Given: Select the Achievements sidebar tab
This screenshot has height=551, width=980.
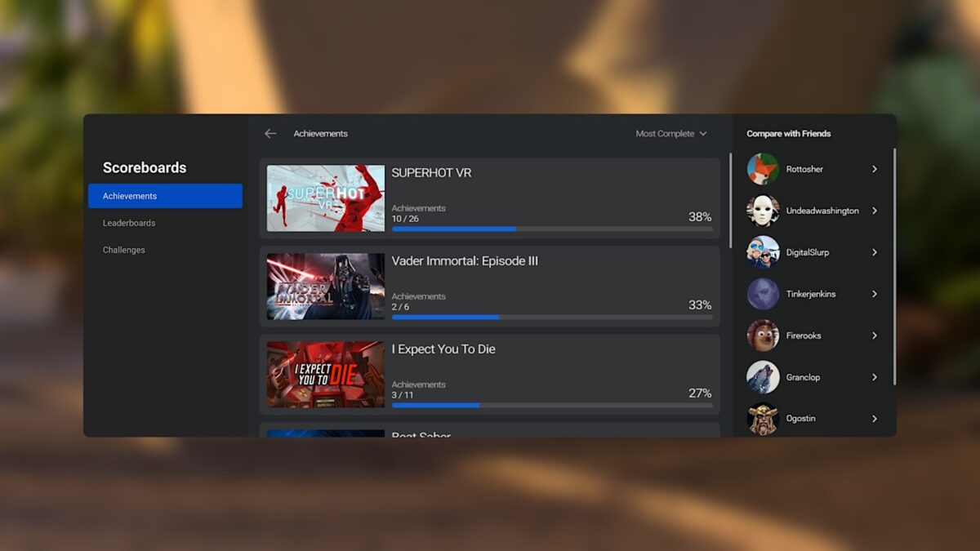Looking at the screenshot, I should (x=165, y=196).
